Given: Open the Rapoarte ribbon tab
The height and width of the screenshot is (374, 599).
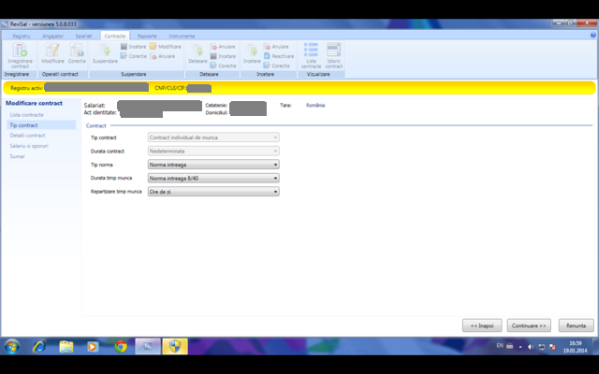Looking at the screenshot, I should point(147,36).
